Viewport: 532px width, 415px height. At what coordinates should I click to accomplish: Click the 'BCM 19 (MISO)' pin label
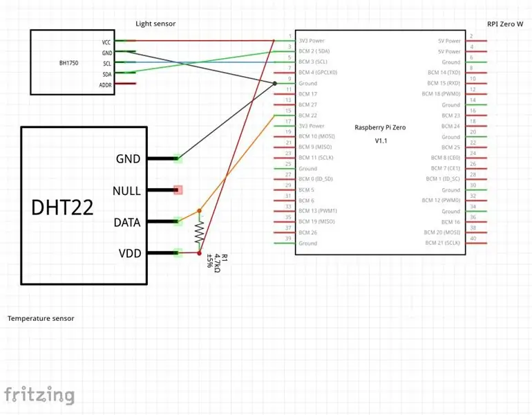click(x=316, y=222)
